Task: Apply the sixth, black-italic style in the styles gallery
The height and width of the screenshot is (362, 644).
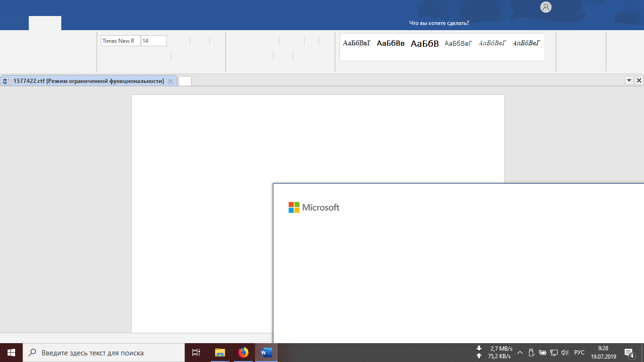Action: point(527,43)
